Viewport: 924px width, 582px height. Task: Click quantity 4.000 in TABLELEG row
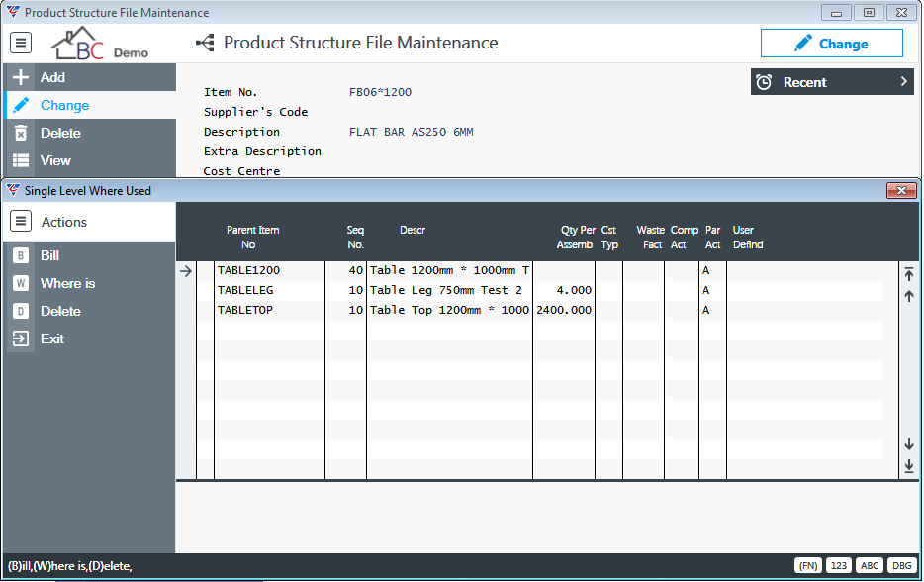click(x=574, y=290)
